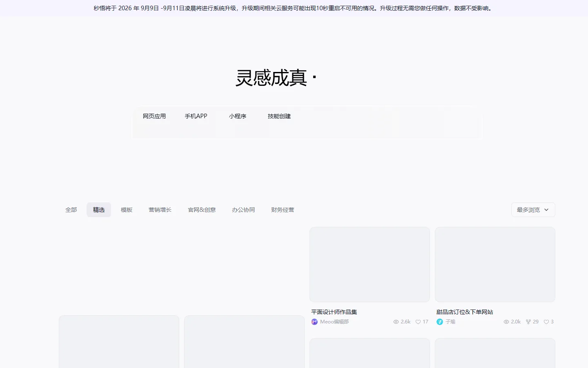
Task: Switch to the 模板 category filter
Action: (127, 210)
